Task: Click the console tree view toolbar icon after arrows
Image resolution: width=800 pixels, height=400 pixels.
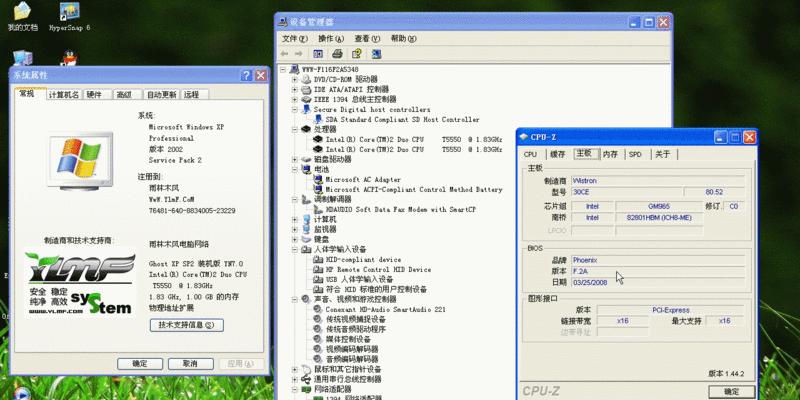Action: click(x=318, y=54)
